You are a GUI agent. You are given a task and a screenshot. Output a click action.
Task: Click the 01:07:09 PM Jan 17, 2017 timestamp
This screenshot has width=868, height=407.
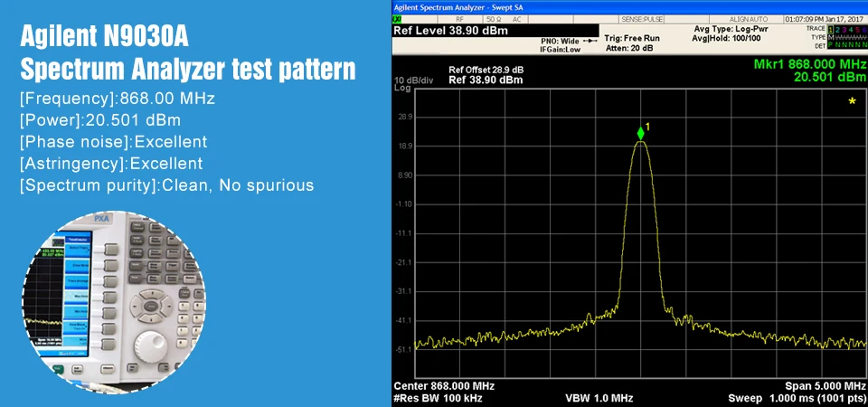pos(825,19)
